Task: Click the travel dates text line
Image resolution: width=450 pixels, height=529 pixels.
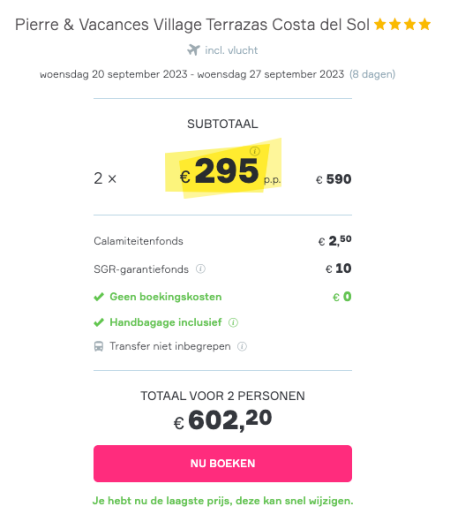Action: [192, 74]
